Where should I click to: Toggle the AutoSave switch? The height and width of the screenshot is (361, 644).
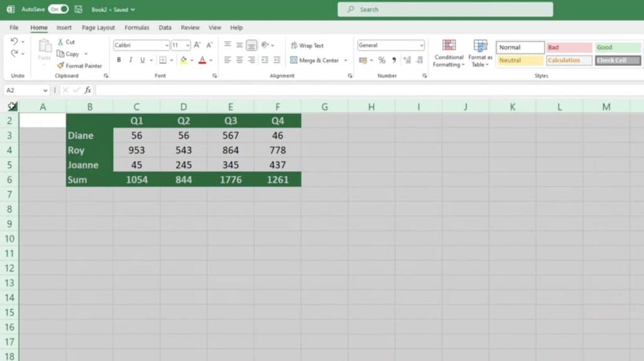coord(58,9)
